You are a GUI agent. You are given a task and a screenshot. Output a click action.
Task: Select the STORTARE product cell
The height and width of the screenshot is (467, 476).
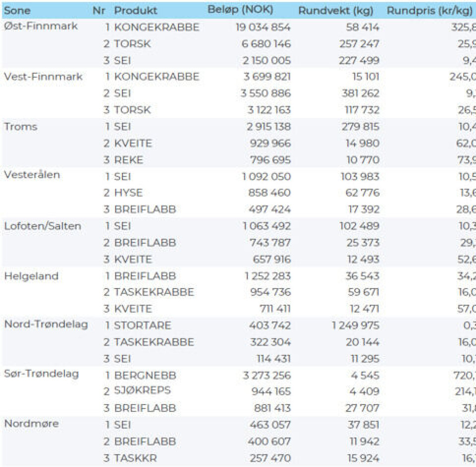[142, 326]
